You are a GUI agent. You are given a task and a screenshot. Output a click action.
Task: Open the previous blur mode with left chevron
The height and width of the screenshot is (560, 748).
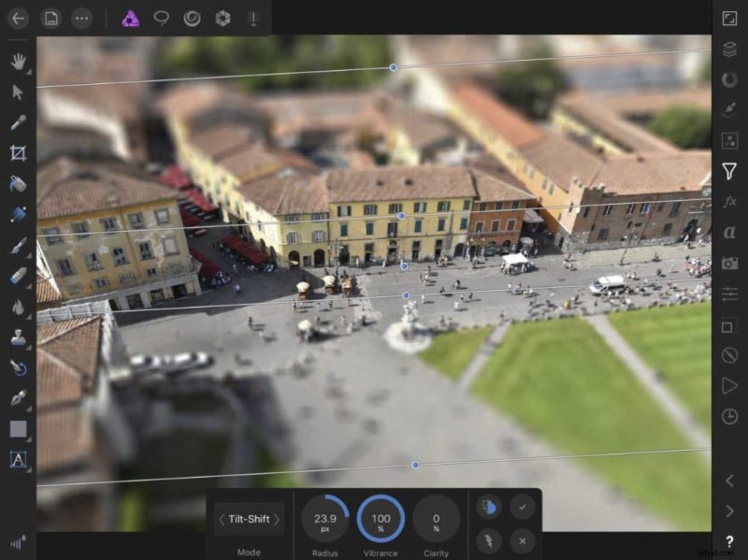tap(223, 519)
